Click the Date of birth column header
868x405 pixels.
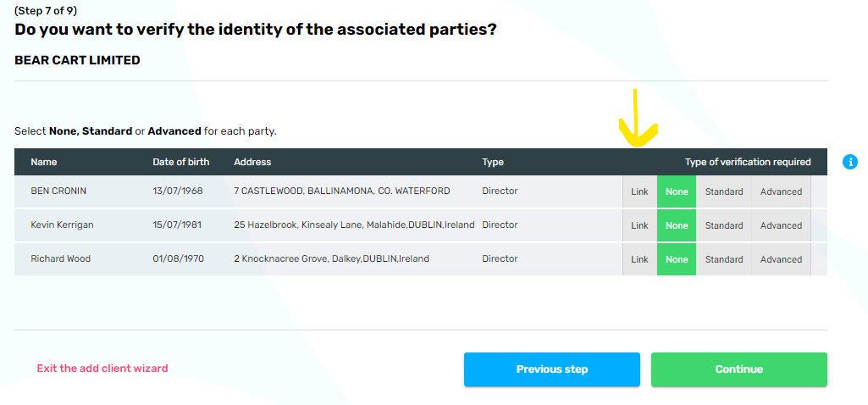(x=180, y=162)
